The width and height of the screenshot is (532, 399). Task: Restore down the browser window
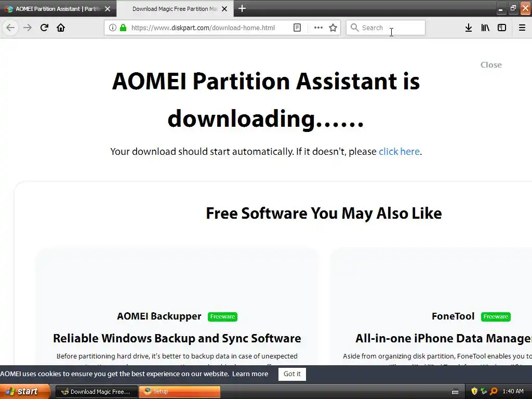click(x=513, y=8)
